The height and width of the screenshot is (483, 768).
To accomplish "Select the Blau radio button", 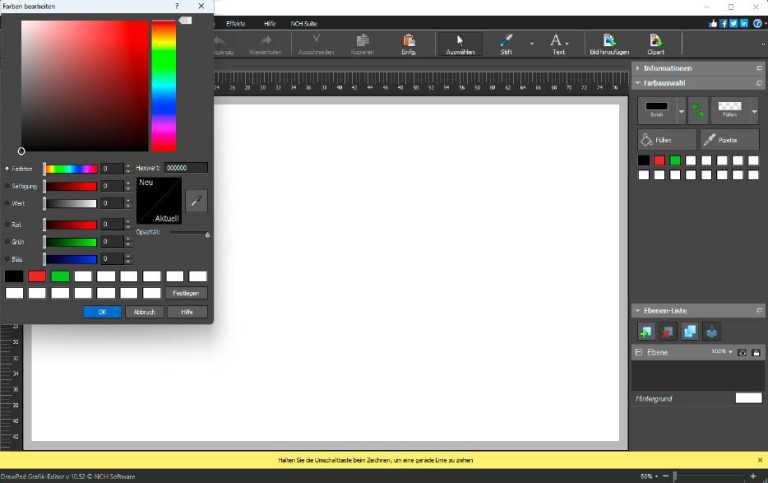I will [8, 259].
